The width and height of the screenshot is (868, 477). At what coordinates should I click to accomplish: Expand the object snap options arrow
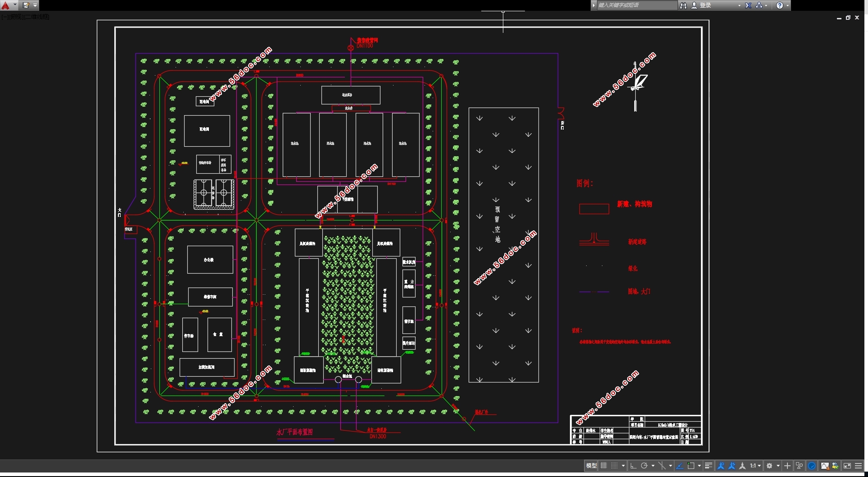coord(699,466)
